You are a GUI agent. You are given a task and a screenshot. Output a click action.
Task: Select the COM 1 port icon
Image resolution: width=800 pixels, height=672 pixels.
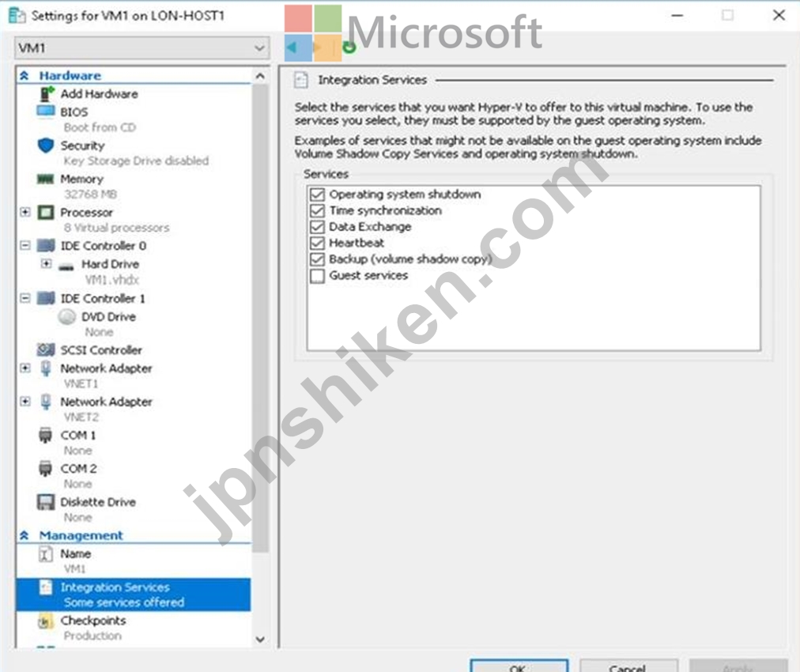click(45, 436)
